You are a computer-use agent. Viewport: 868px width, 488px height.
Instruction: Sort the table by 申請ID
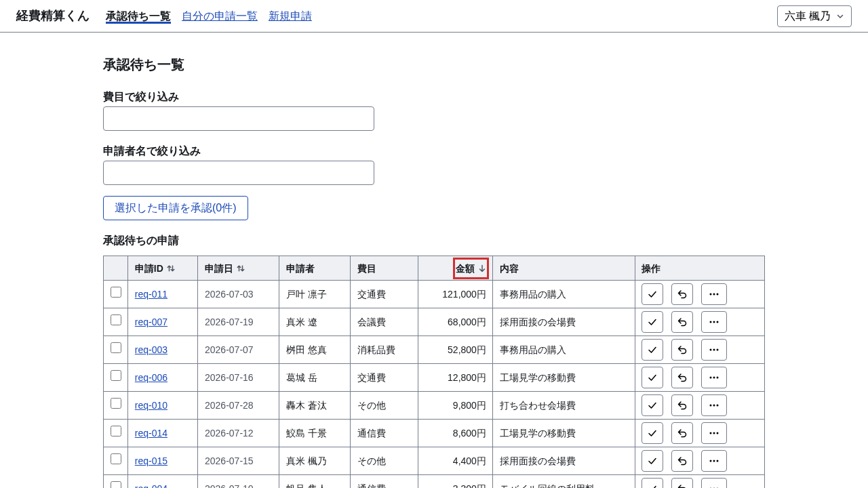[x=155, y=268]
